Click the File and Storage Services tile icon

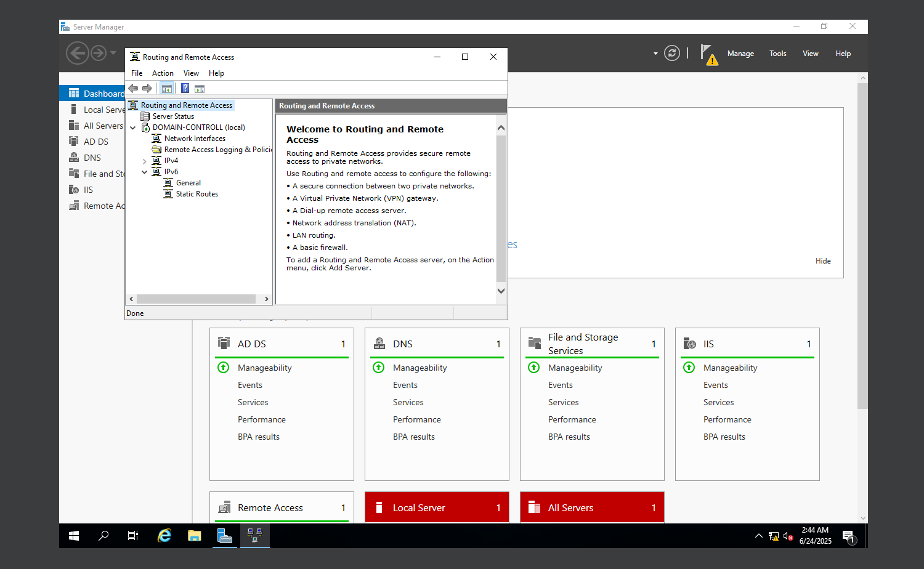pyautogui.click(x=534, y=344)
